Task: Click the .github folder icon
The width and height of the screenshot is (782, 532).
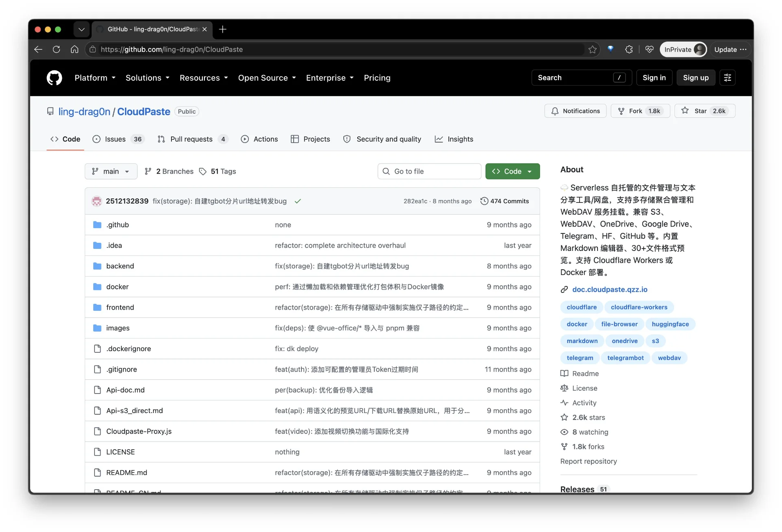Action: 97,225
